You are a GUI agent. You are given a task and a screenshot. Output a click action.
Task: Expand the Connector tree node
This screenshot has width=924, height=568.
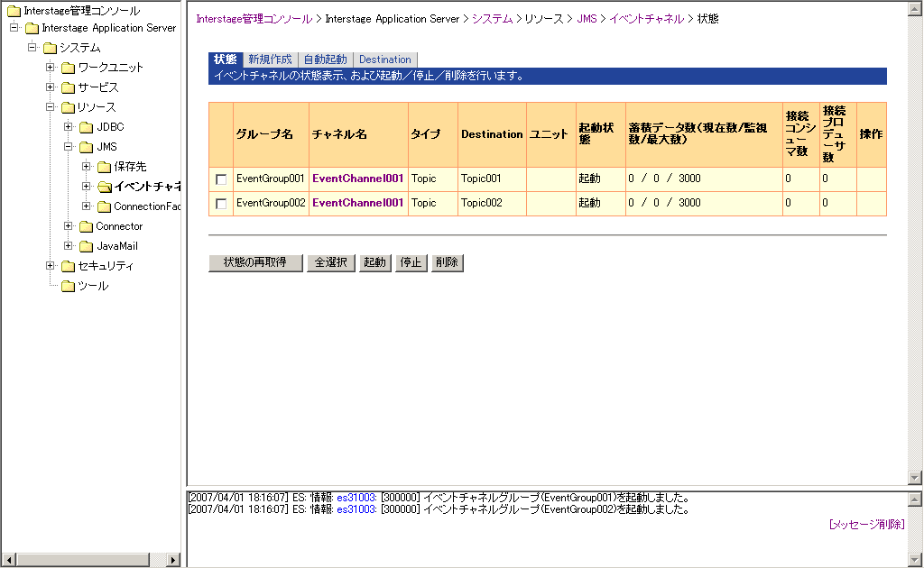69,226
